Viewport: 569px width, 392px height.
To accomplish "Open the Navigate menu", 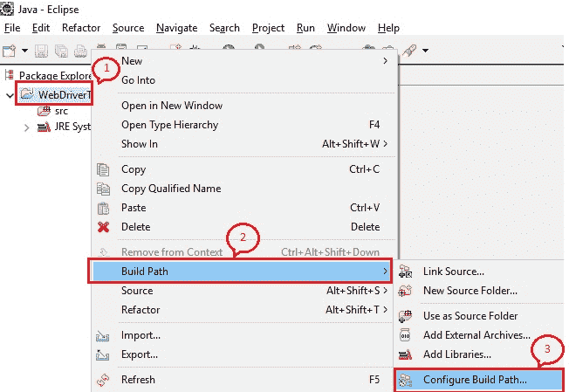I will point(177,28).
